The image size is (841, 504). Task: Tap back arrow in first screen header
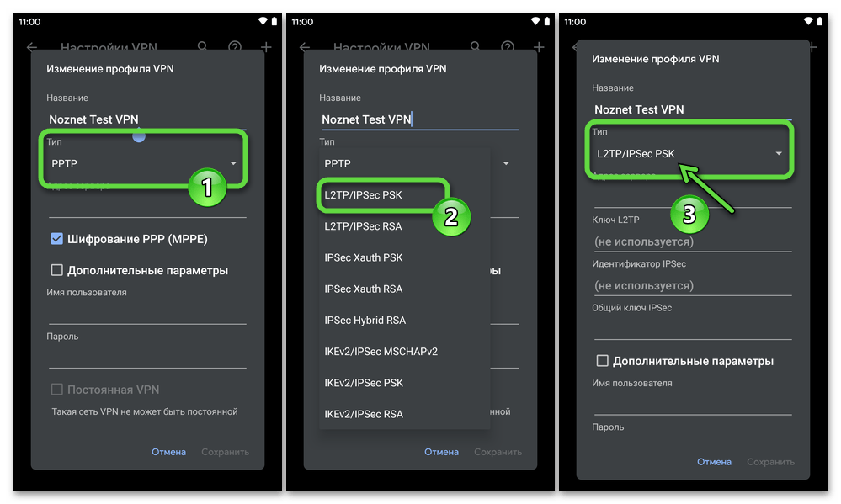[x=32, y=47]
